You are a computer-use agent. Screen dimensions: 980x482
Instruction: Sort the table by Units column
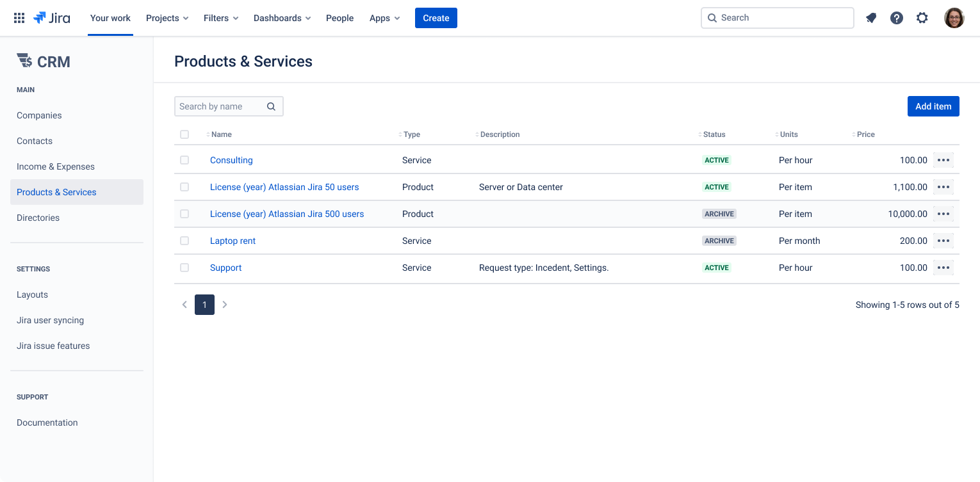pos(787,134)
